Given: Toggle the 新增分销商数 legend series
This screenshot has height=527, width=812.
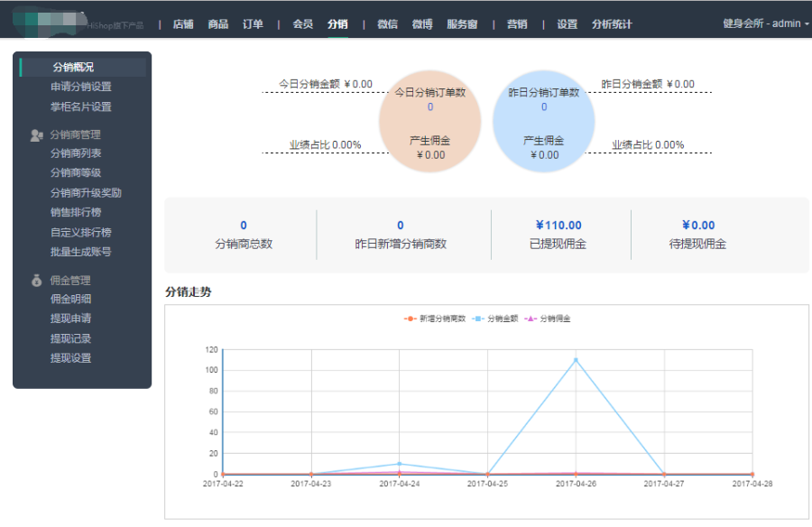Looking at the screenshot, I should point(435,319).
